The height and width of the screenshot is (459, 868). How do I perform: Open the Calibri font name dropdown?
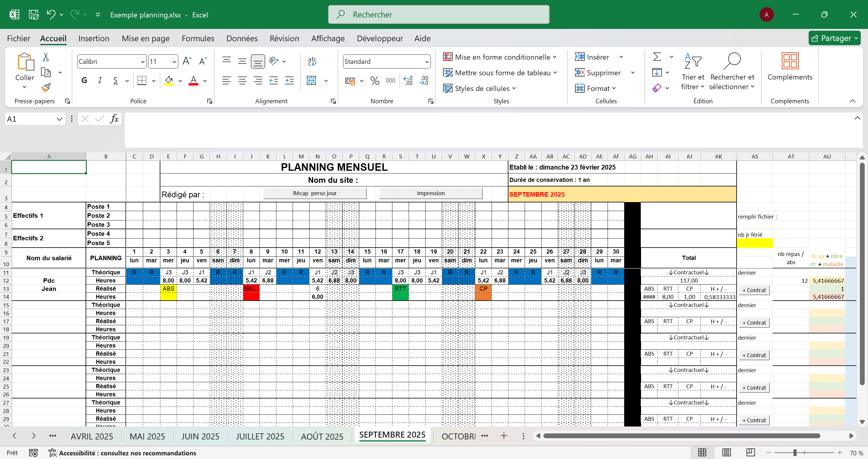143,62
